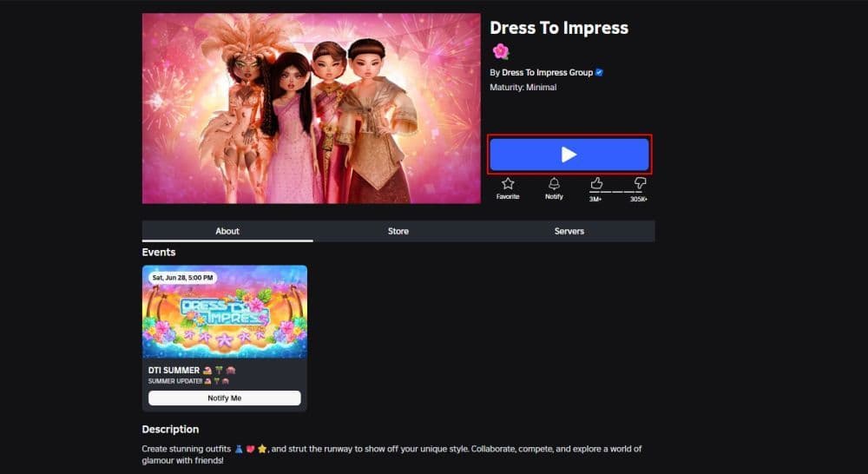
Task: Switch to the About tab
Action: 227,231
